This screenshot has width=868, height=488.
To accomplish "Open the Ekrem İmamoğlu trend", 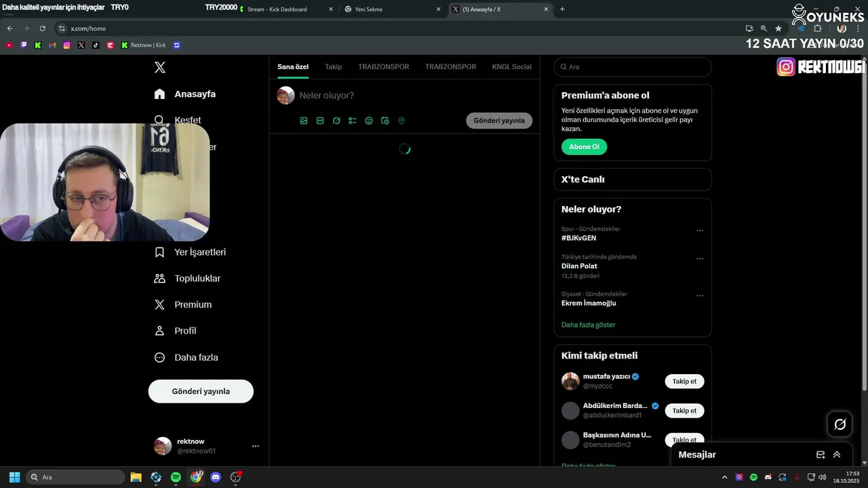I will click(x=589, y=303).
